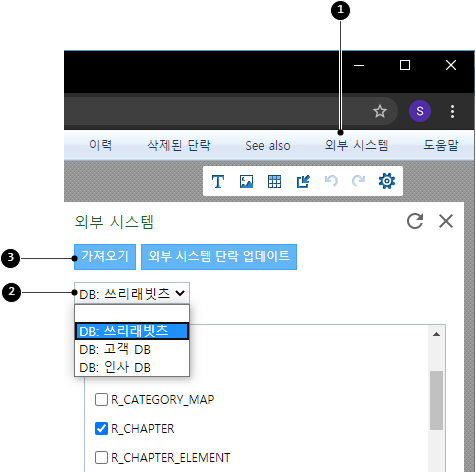The width and height of the screenshot is (476, 473).
Task: Open the 외부 시스템 menu item
Action: [356, 145]
